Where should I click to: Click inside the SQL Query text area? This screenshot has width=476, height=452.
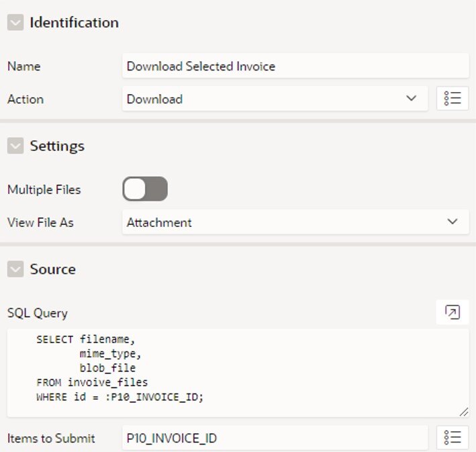[x=238, y=373]
